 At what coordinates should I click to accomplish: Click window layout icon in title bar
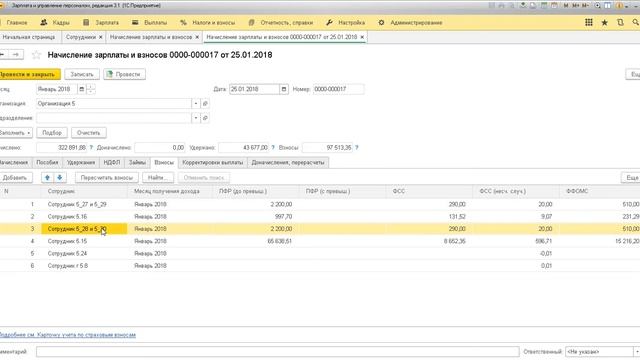tap(608, 6)
